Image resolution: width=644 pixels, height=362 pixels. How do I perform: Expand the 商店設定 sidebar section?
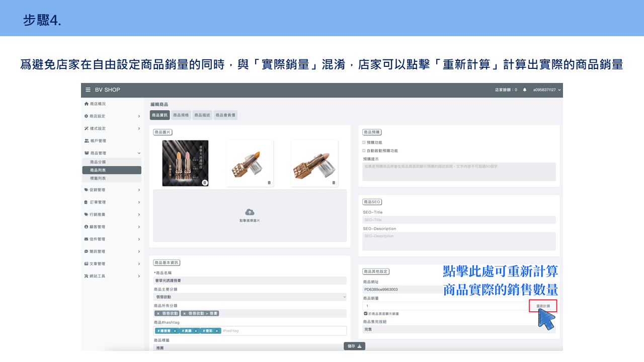point(112,116)
